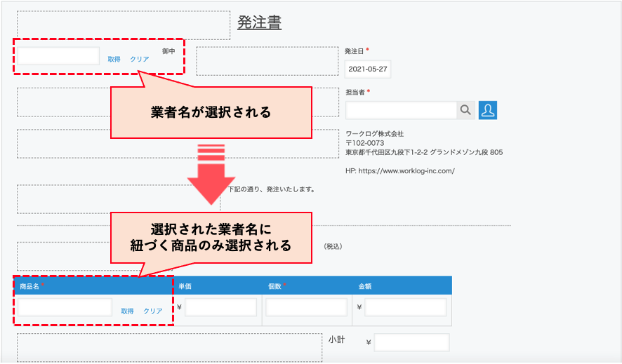Click the 発注日 field label
The height and width of the screenshot is (364, 622).
pos(355,51)
